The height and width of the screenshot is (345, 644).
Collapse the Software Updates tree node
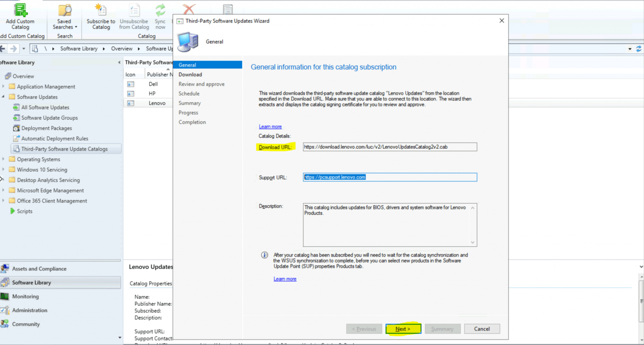coord(3,97)
